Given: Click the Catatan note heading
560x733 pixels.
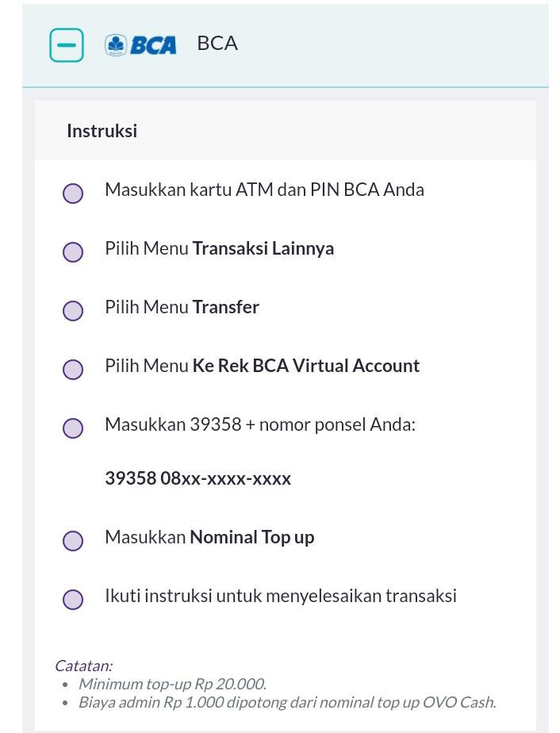Looking at the screenshot, I should (83, 666).
